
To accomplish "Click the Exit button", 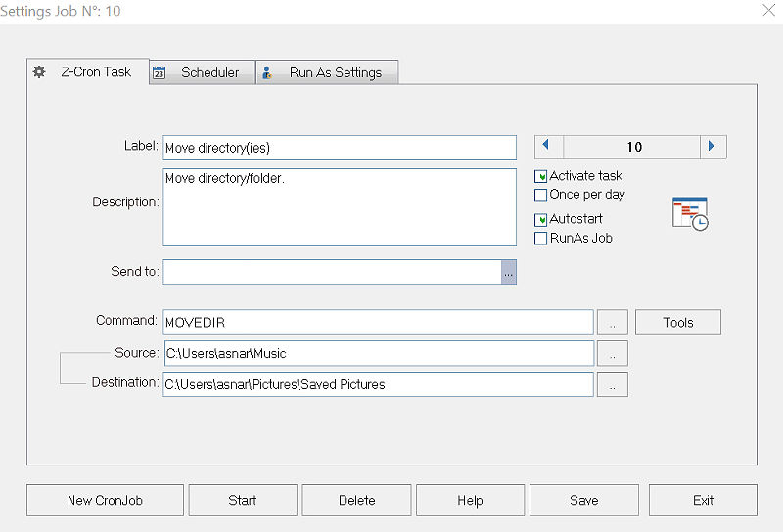I will point(703,500).
